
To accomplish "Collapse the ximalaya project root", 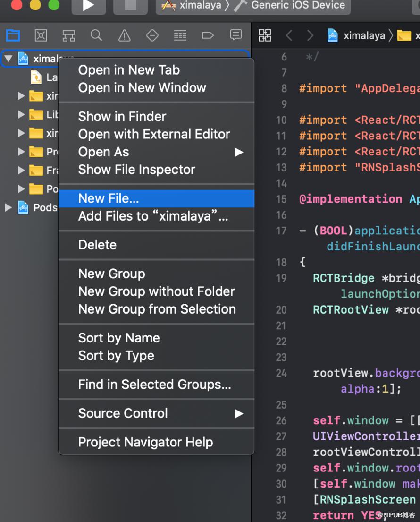I will [8, 59].
